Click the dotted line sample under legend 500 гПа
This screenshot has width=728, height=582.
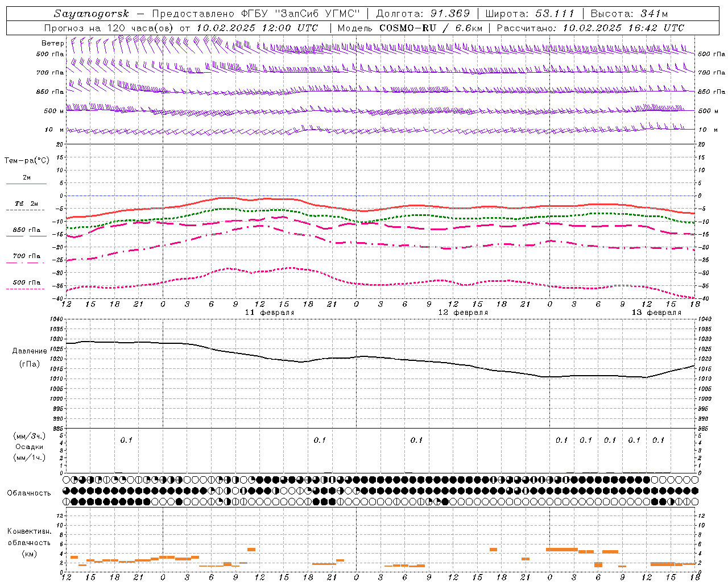(25, 289)
